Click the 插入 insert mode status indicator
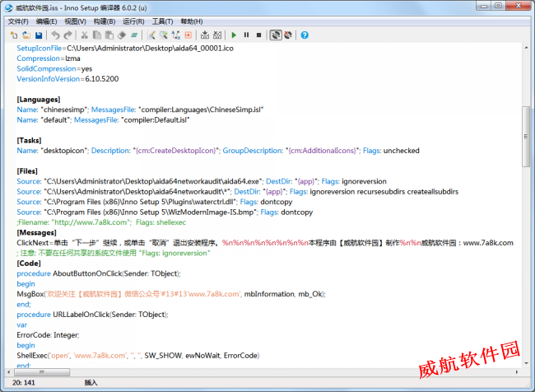The height and width of the screenshot is (392, 535). [91, 383]
